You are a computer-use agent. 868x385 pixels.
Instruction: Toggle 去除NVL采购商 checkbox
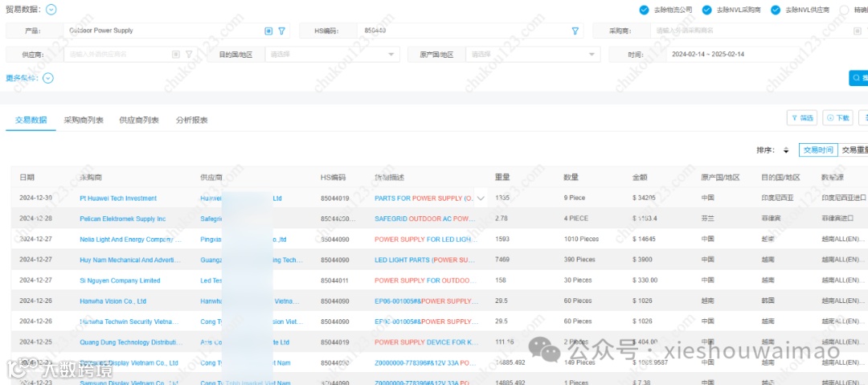click(706, 10)
